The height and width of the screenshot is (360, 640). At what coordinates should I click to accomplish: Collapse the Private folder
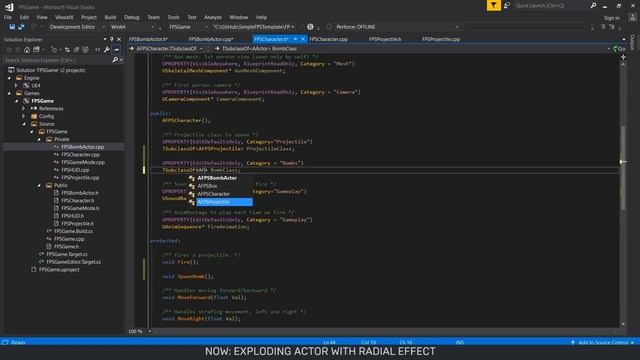pyautogui.click(x=39, y=139)
